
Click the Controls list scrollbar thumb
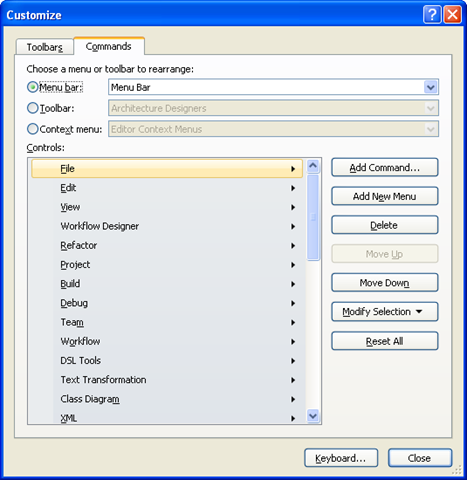pyautogui.click(x=313, y=217)
